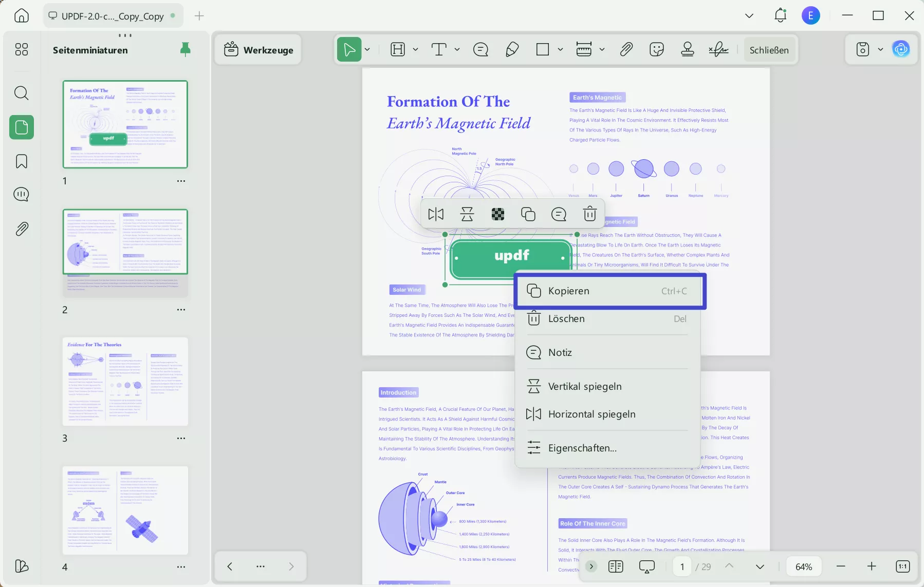Open Eigenschaften... from the context menu
Screen dimensions: 924x587
[x=607, y=448]
